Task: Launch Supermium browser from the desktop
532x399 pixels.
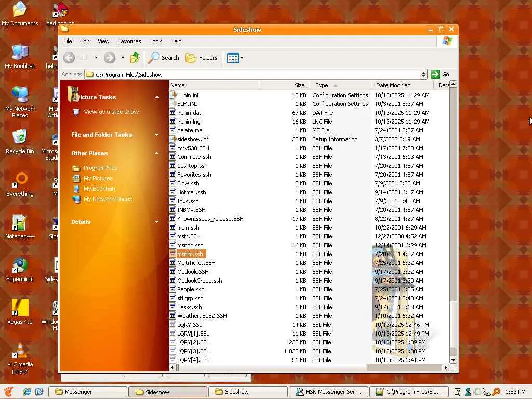Action: pyautogui.click(x=20, y=270)
